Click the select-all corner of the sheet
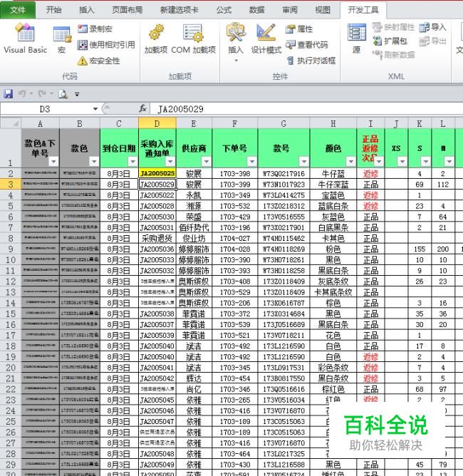Screen dimensions: 463x476 (11, 123)
